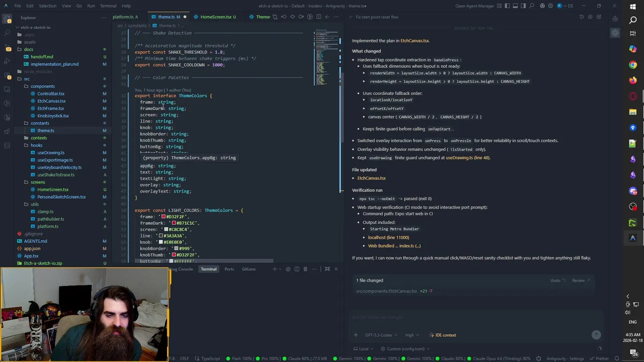The image size is (644, 362).
Task: Open the GPT-5.3-Codex model dropdown
Action: click(381, 335)
